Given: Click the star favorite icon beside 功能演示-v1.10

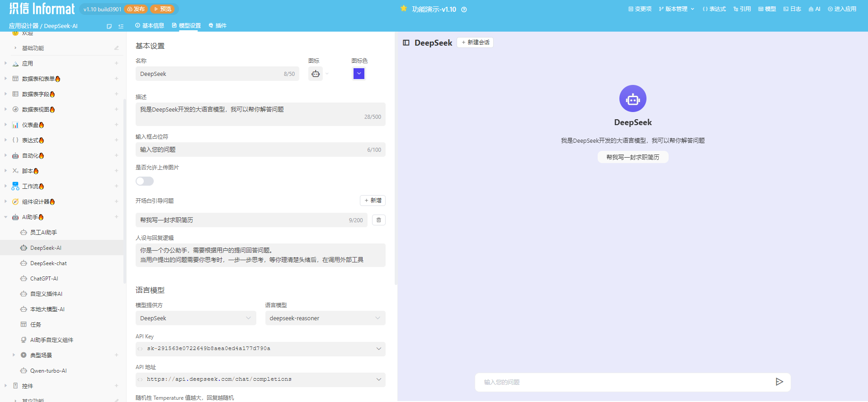Looking at the screenshot, I should 404,9.
